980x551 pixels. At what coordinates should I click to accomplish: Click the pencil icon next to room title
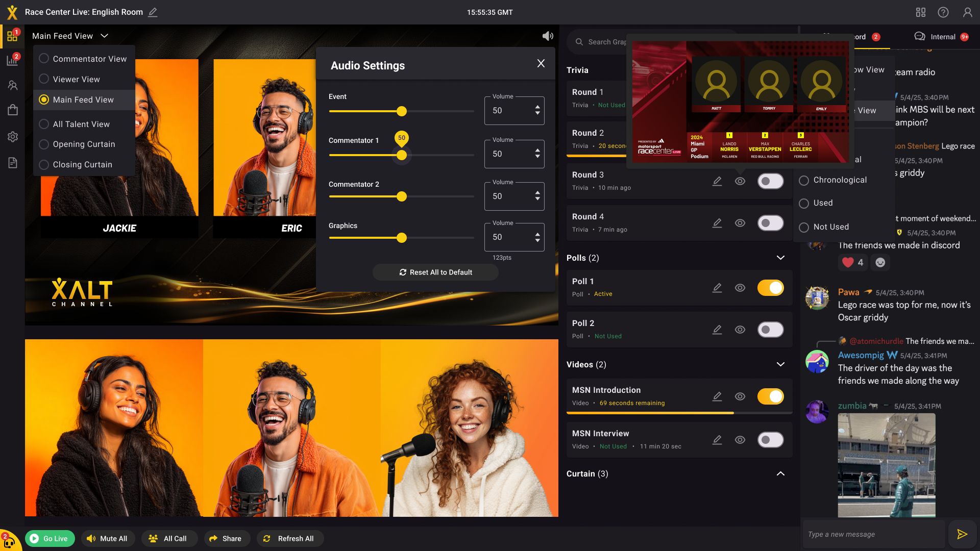tap(153, 12)
